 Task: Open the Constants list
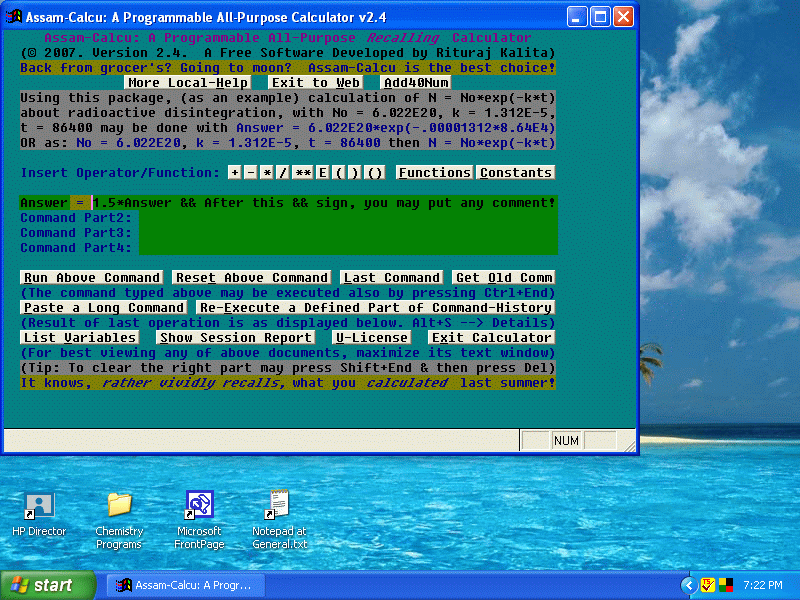click(x=515, y=173)
